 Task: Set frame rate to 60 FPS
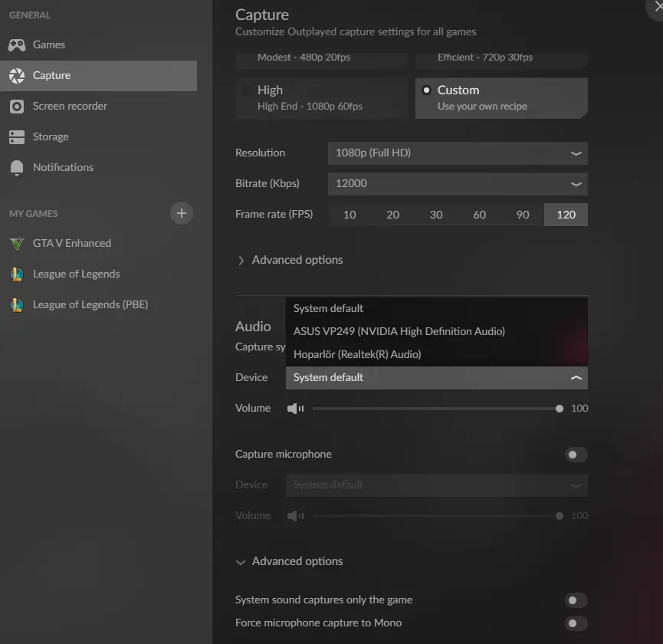480,215
